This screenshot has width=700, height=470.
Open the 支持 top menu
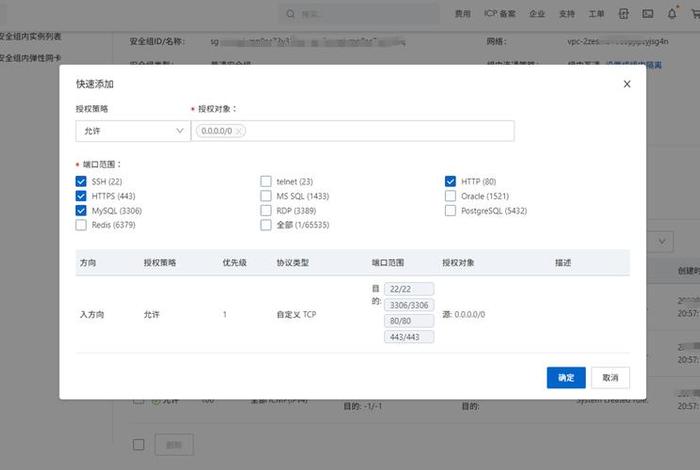coord(567,14)
